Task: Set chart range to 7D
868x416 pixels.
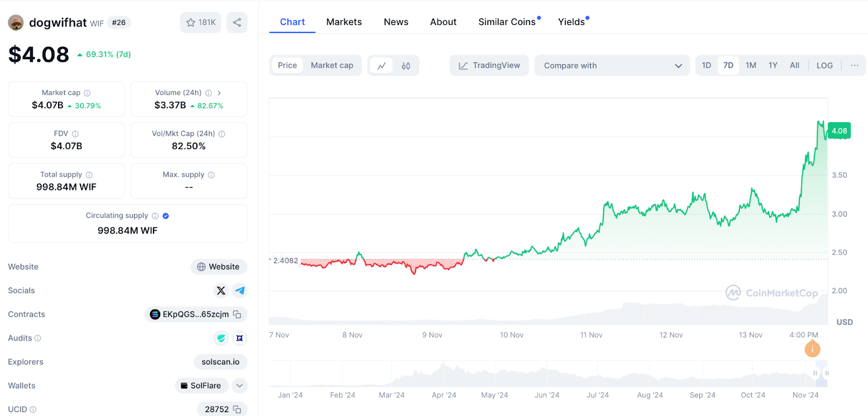Action: [x=728, y=65]
